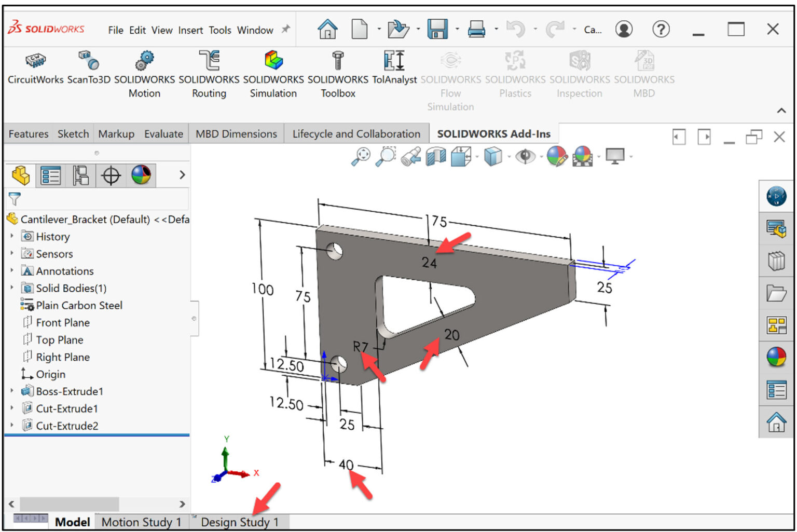This screenshot has height=532, width=797.
Task: Expand the Boss-Extrude1 feature
Action: coord(12,391)
